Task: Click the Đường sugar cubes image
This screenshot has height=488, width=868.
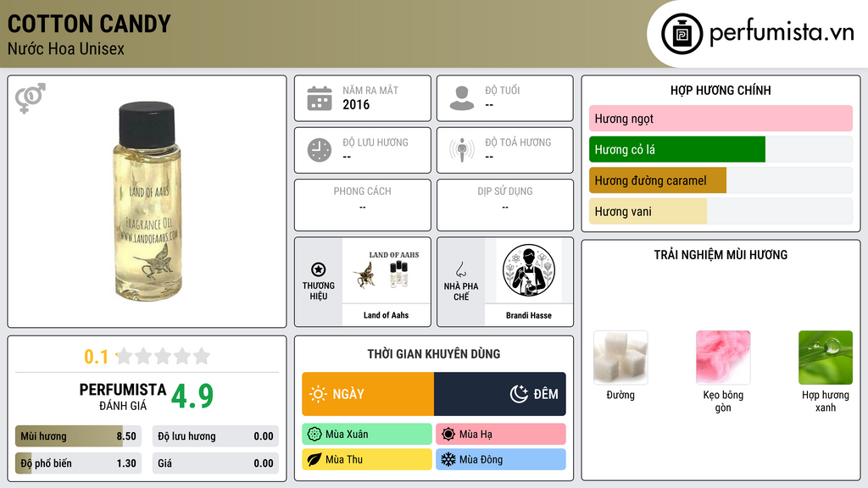Action: point(620,358)
